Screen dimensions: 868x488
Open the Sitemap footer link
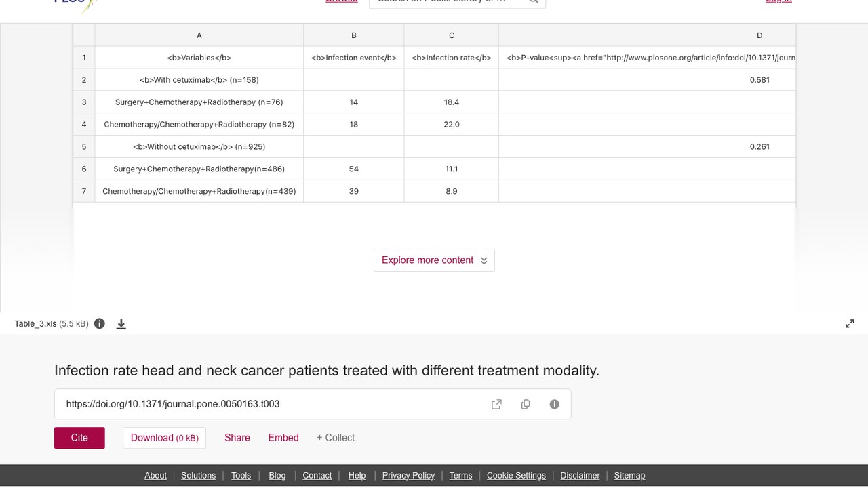[x=629, y=476]
